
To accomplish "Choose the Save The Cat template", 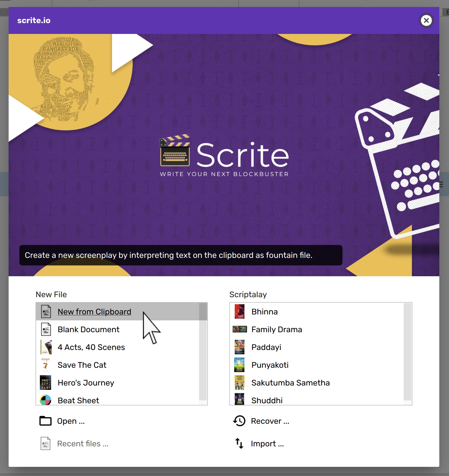I will click(82, 365).
